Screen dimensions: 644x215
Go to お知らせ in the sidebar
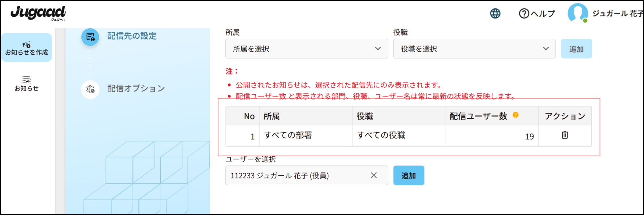26,84
